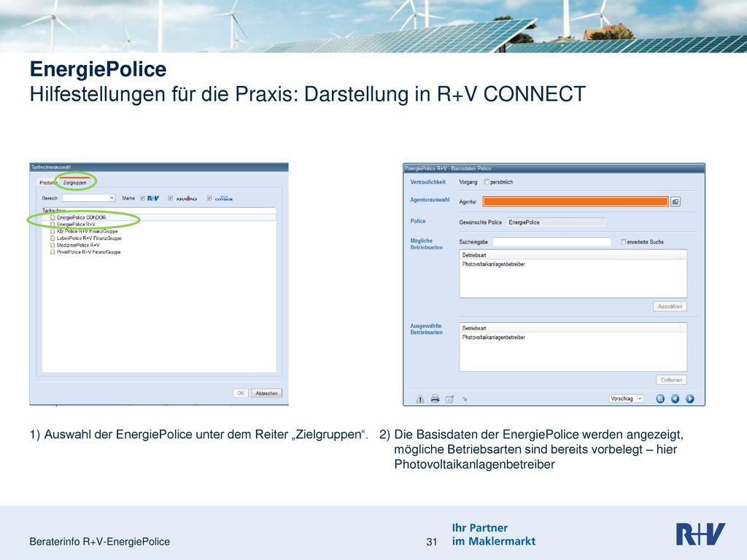Switch to the Produkte tab

tap(47, 183)
